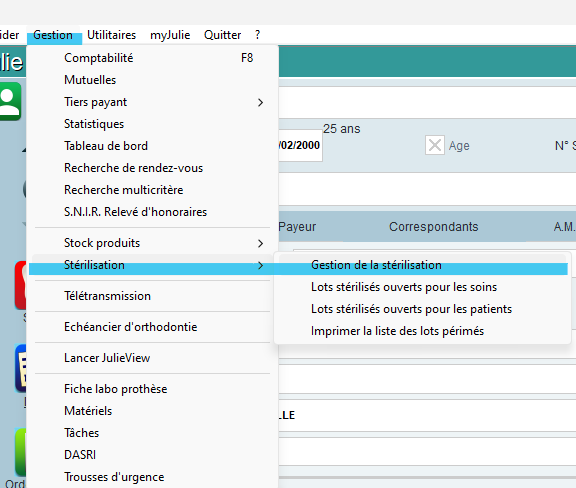Viewport: 576px width, 488px height.
Task: Open Fiche labo prothèse
Action: tap(153, 389)
